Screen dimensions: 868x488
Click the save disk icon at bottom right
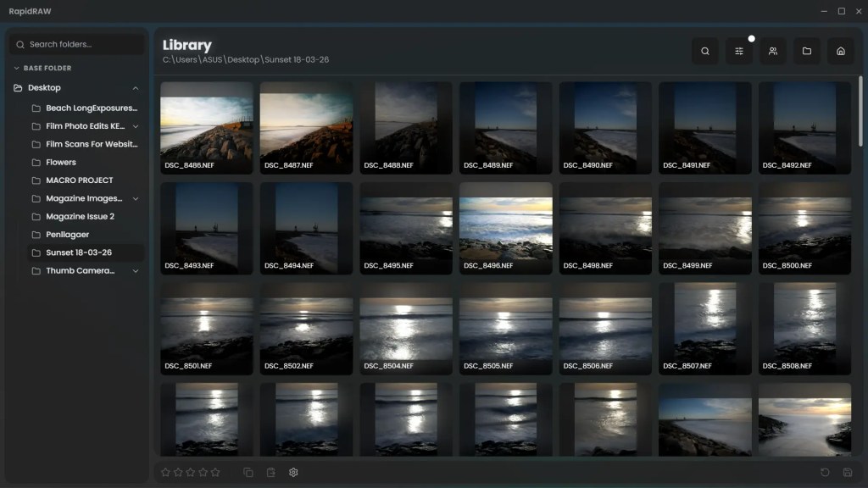[848, 472]
